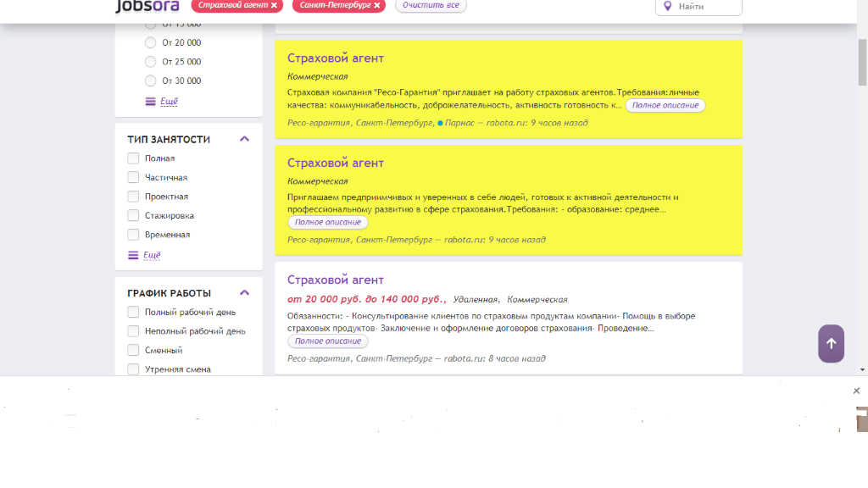The height and width of the screenshot is (488, 868).
Task: Tick the Сменный schedule checkbox
Action: [x=133, y=350]
